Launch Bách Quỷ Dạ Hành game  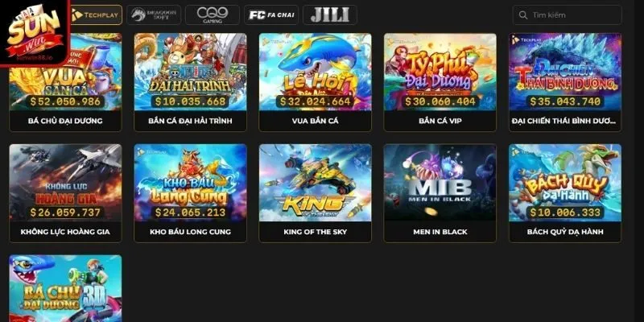coord(565,193)
